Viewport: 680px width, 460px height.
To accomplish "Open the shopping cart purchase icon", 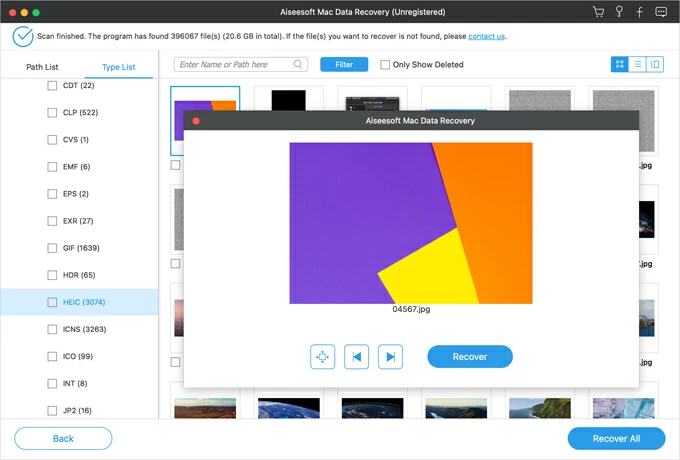I will coord(598,12).
